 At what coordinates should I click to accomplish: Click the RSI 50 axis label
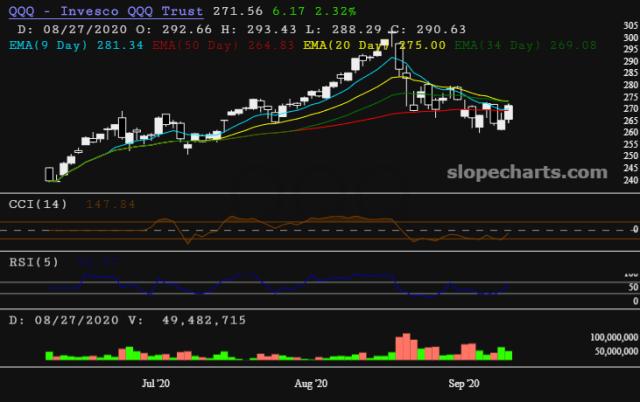pyautogui.click(x=633, y=287)
